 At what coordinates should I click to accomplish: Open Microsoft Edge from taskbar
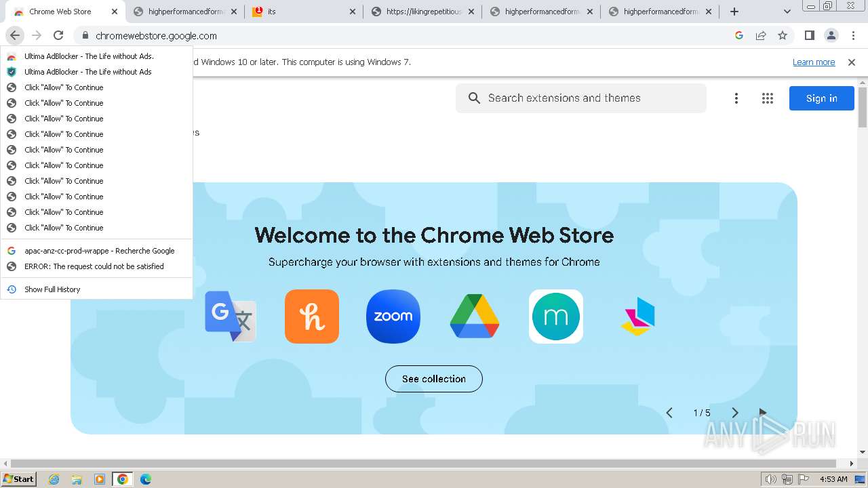(146, 479)
